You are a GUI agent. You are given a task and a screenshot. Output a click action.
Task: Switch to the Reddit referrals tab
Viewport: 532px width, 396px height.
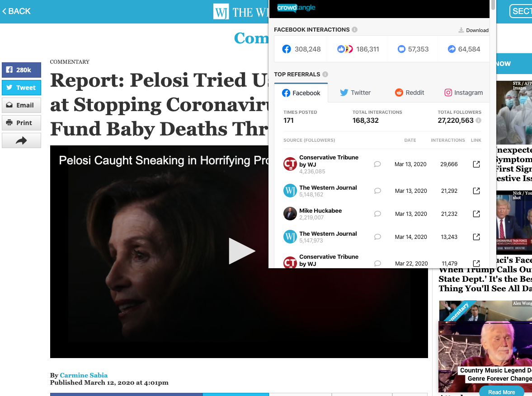point(410,93)
